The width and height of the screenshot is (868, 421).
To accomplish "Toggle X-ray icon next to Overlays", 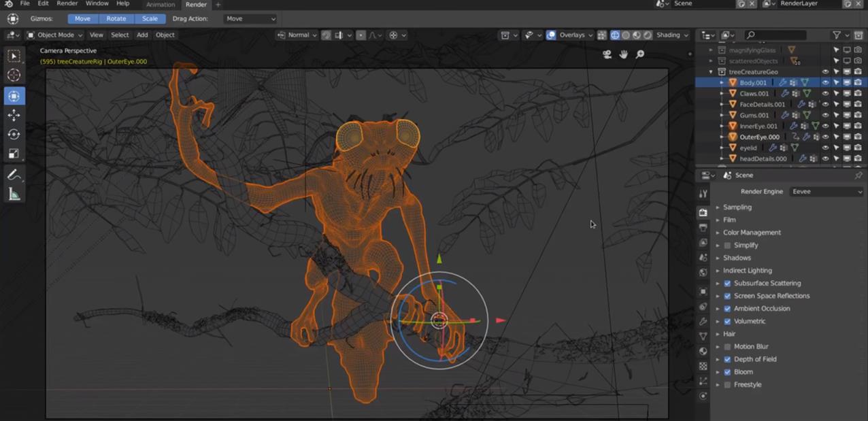I will click(x=602, y=35).
